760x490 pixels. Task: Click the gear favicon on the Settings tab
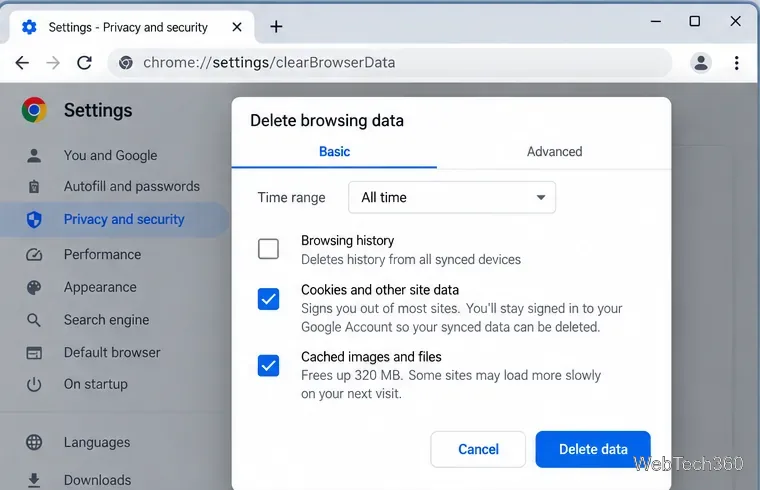click(x=29, y=27)
